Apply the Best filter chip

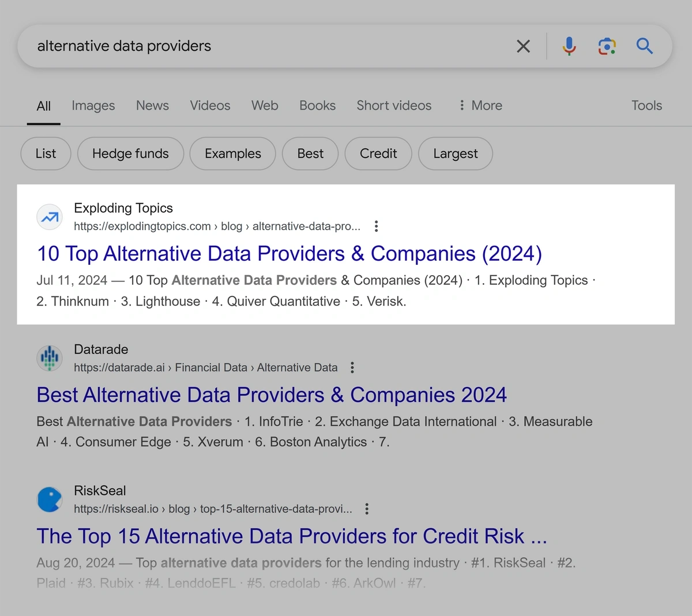click(x=310, y=153)
